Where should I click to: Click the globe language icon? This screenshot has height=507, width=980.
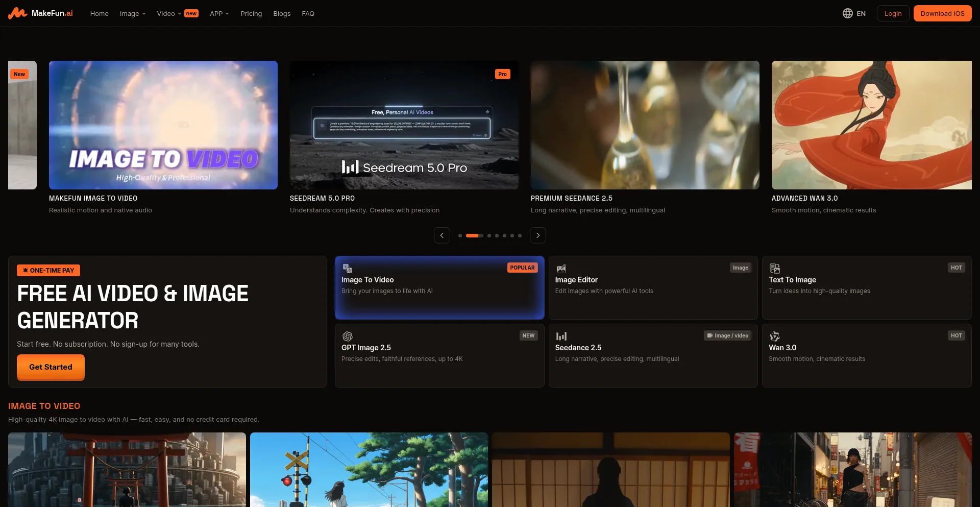pos(847,13)
